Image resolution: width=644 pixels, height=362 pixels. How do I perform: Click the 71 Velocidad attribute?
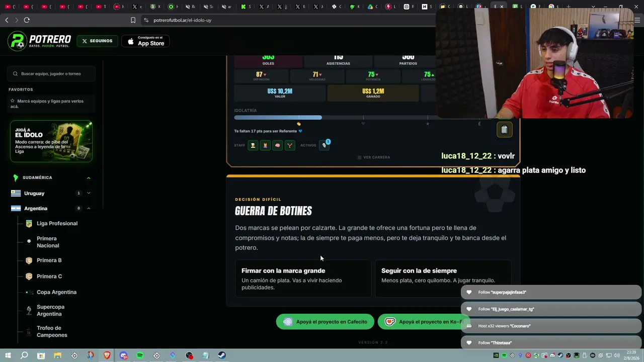click(317, 76)
